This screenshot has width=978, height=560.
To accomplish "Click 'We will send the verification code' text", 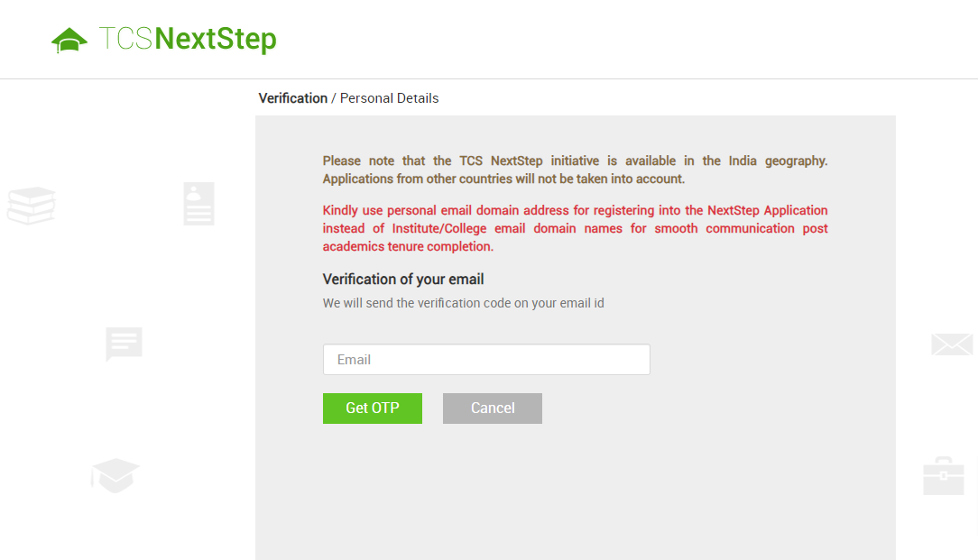I will [464, 303].
